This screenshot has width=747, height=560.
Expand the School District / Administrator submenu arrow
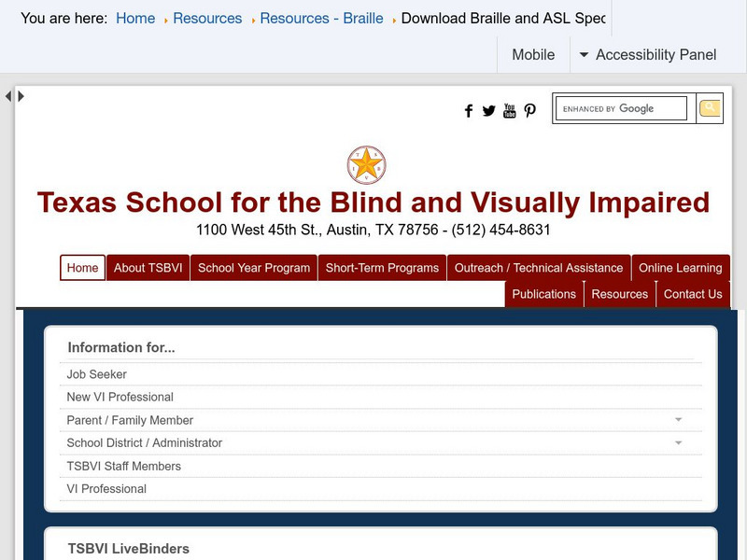coord(679,442)
